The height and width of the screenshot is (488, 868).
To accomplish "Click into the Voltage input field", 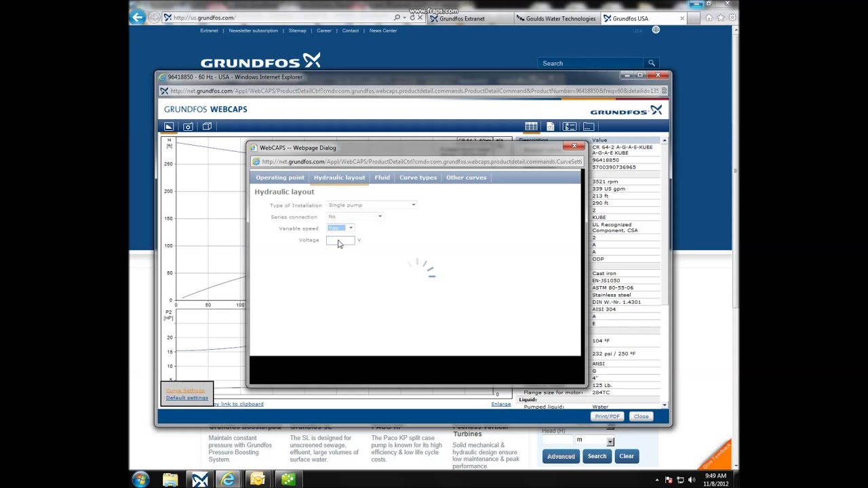I will pyautogui.click(x=340, y=240).
